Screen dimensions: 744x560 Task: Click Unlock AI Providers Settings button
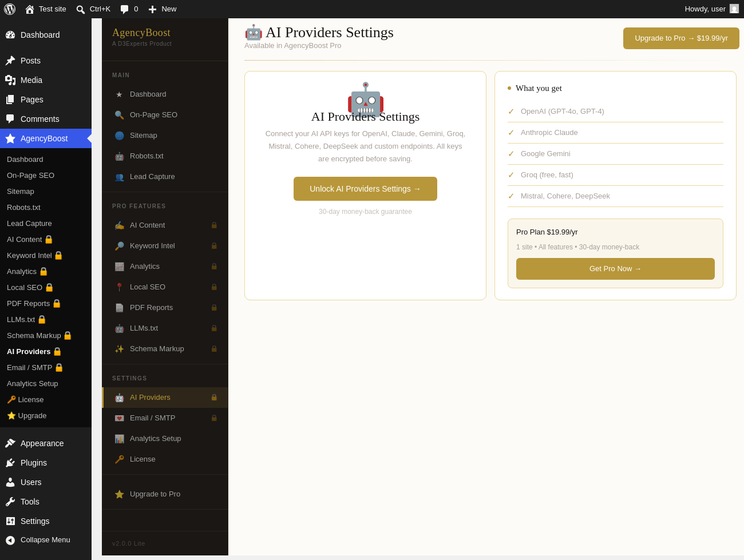tap(365, 189)
